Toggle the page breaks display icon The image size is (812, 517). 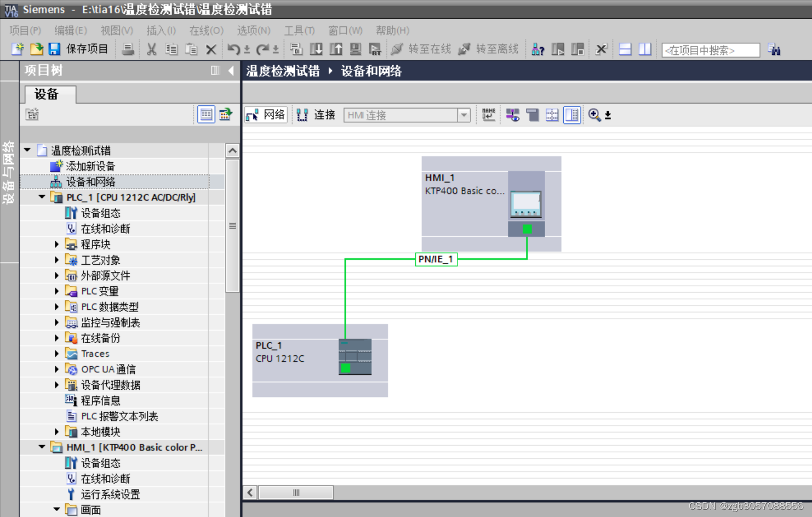tap(552, 115)
